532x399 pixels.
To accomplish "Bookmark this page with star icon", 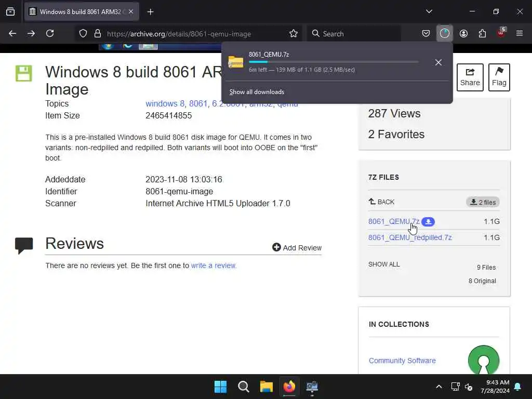I will tap(294, 34).
